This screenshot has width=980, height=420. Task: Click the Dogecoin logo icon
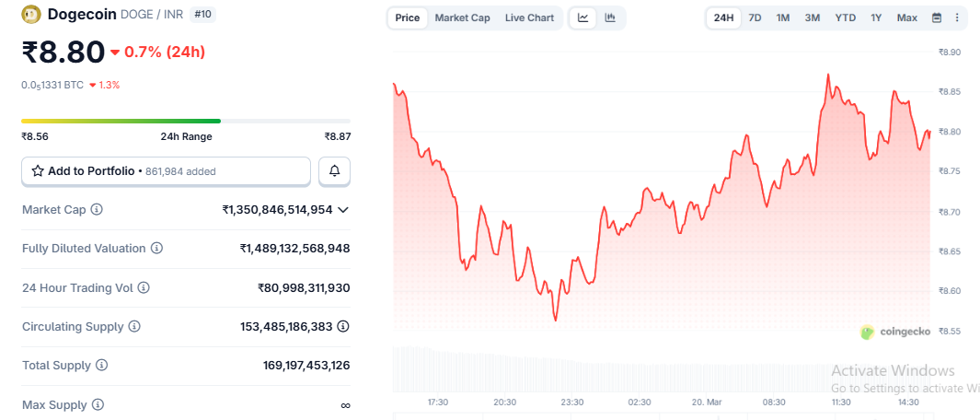tap(32, 15)
